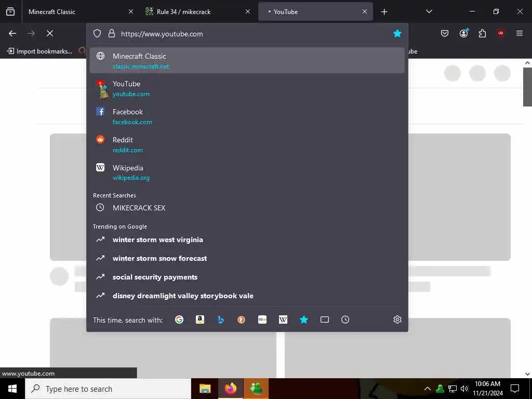Image resolution: width=532 pixels, height=399 pixels.
Task: Choose trending winter storm west virginia
Action: (247, 240)
